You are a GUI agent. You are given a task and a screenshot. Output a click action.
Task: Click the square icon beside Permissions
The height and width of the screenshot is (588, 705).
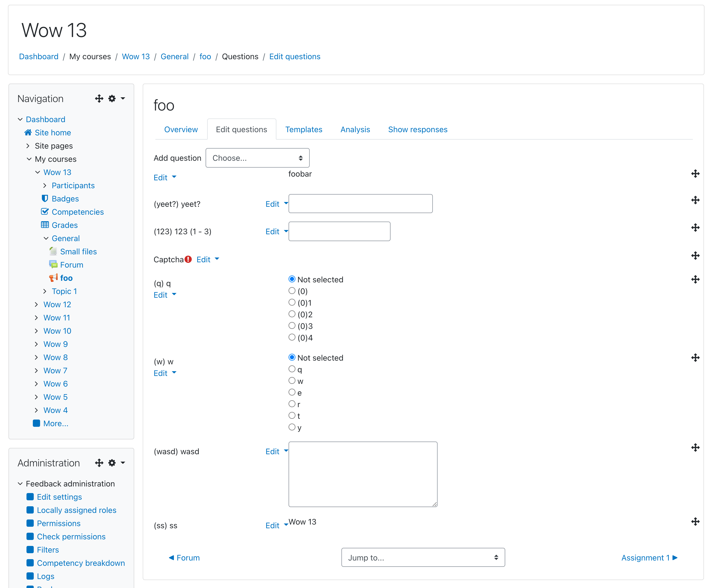click(x=30, y=523)
